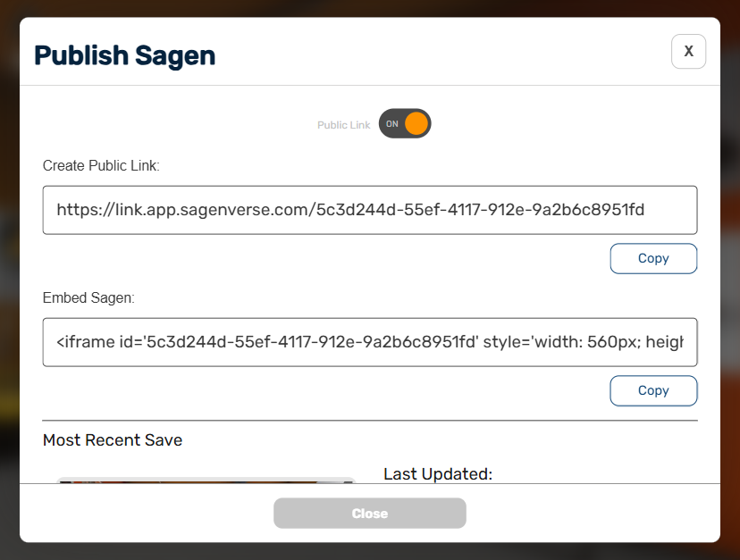Click the Copy button beneath the public link
740x560 pixels.
pos(653,258)
